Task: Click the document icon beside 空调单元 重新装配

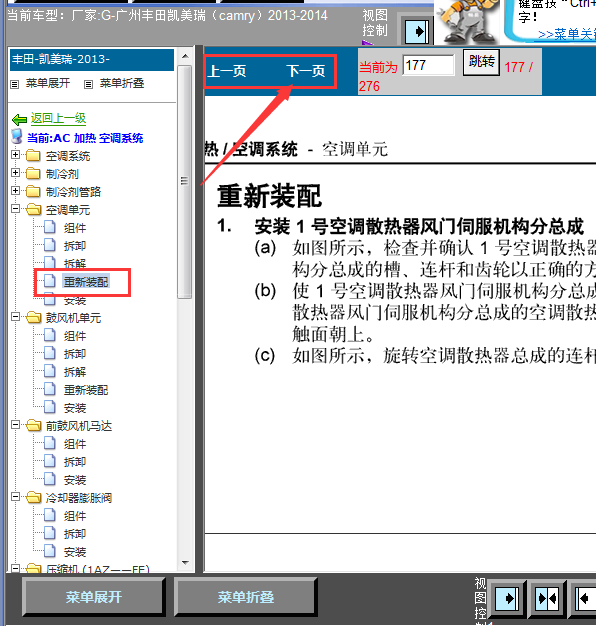Action: coord(50,281)
